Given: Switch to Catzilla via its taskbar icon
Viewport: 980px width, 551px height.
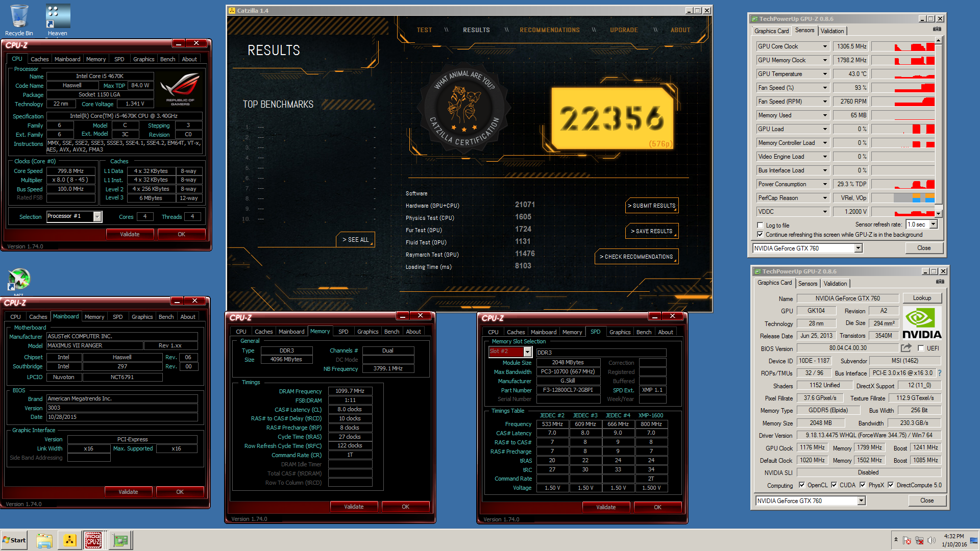Looking at the screenshot, I should tap(69, 540).
